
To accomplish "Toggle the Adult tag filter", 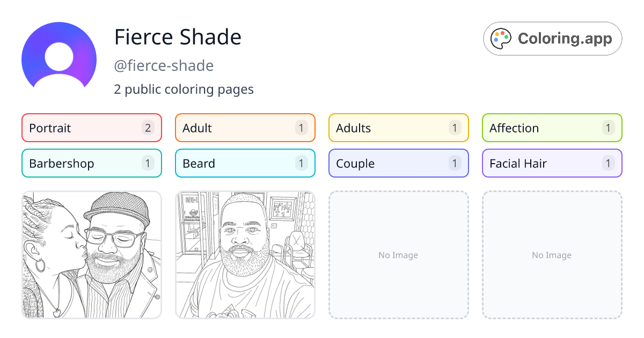I will point(245,128).
